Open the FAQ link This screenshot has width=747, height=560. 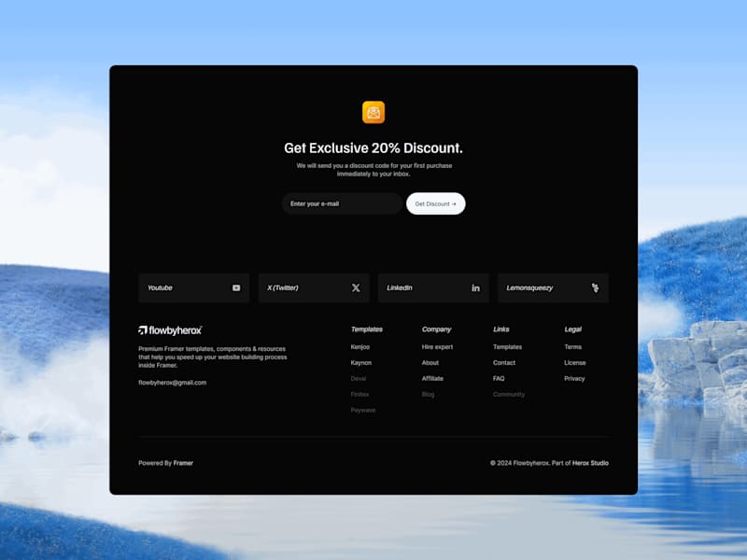499,379
